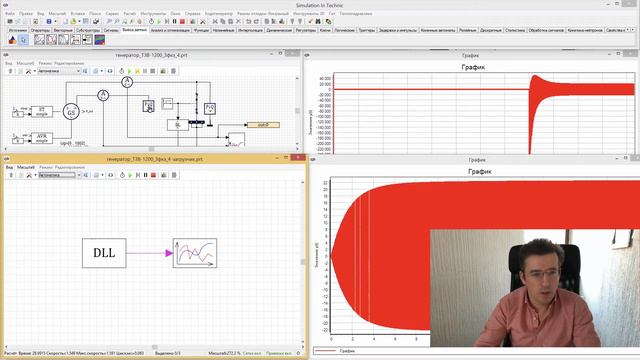This screenshot has height=360, width=640.
Task: Switch to the Статистика palette tab
Action: click(515, 30)
